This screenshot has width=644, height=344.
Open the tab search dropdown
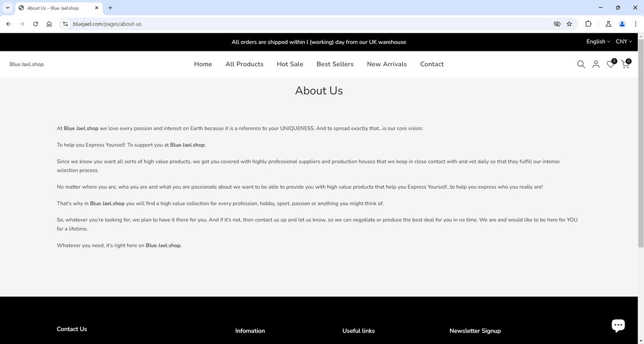[7, 8]
